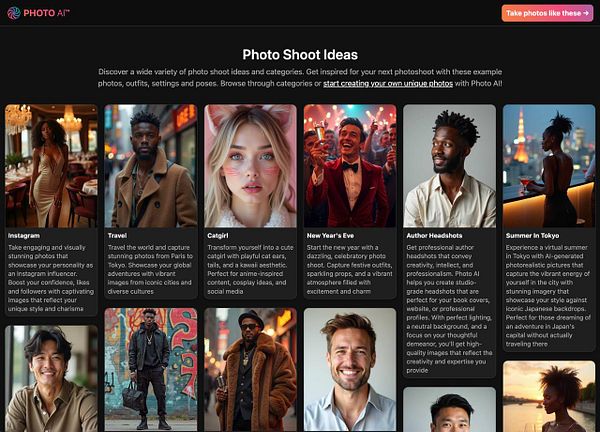This screenshot has height=432, width=600.
Task: Select the Travel category title
Action: tap(117, 236)
